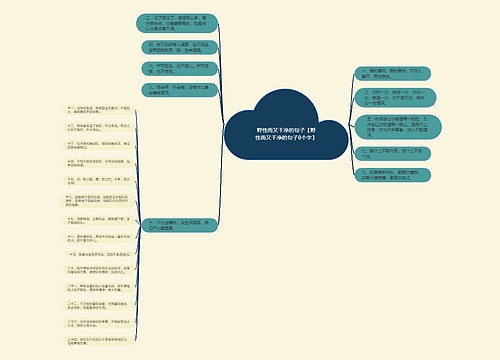Viewport: 500px width, 360px height.
Task: Click the three-line cream sub-node 十六
Action: [96, 201]
